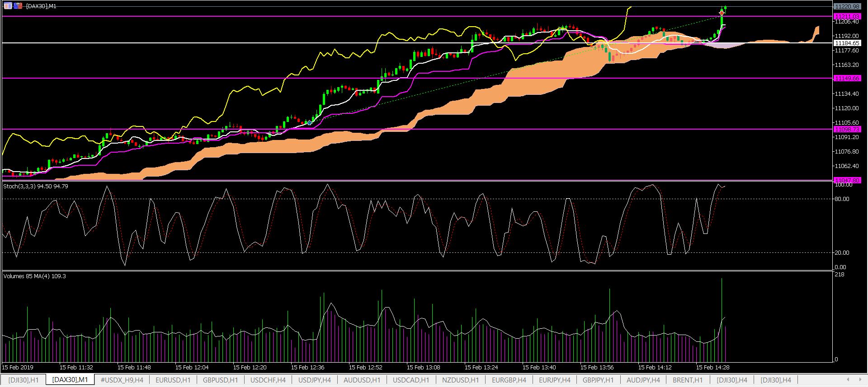Image resolution: width=868 pixels, height=387 pixels.
Task: Go to the USDCHF,H4 tab
Action: [x=268, y=380]
